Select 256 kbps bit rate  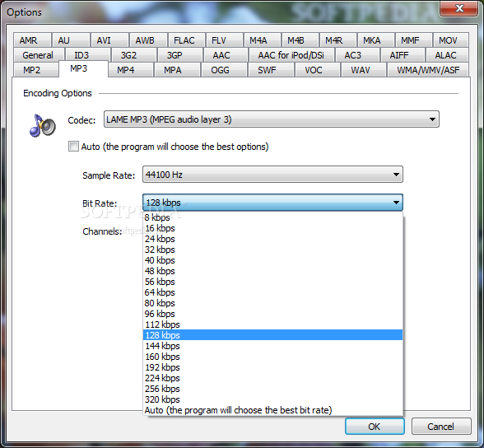(x=273, y=389)
